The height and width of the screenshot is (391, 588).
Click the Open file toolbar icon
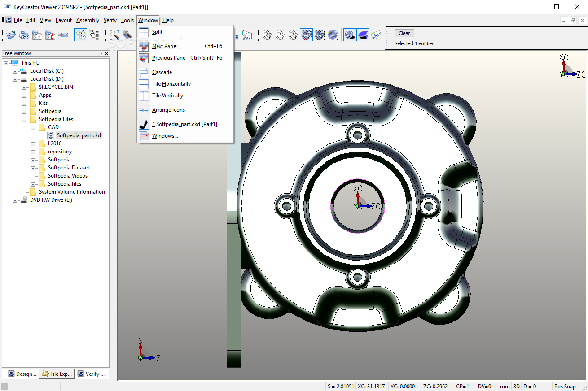(x=11, y=35)
